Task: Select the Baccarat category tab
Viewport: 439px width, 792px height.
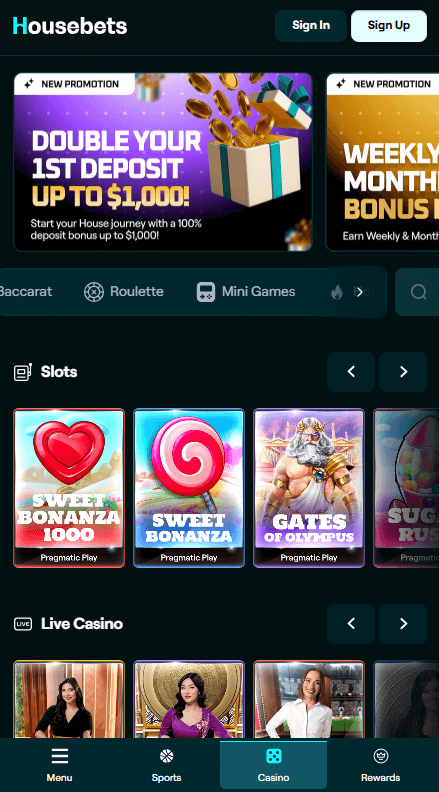Action: tap(25, 291)
